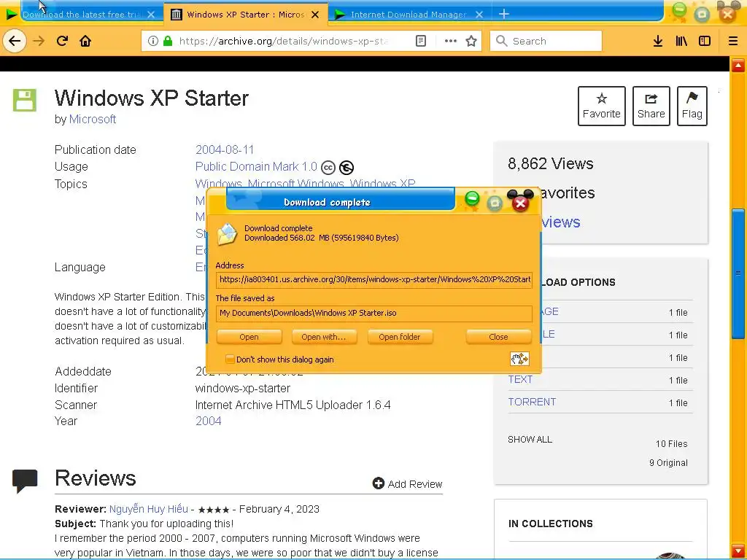Click Add Review
Screen dimensions: 747x560
(x=407, y=484)
